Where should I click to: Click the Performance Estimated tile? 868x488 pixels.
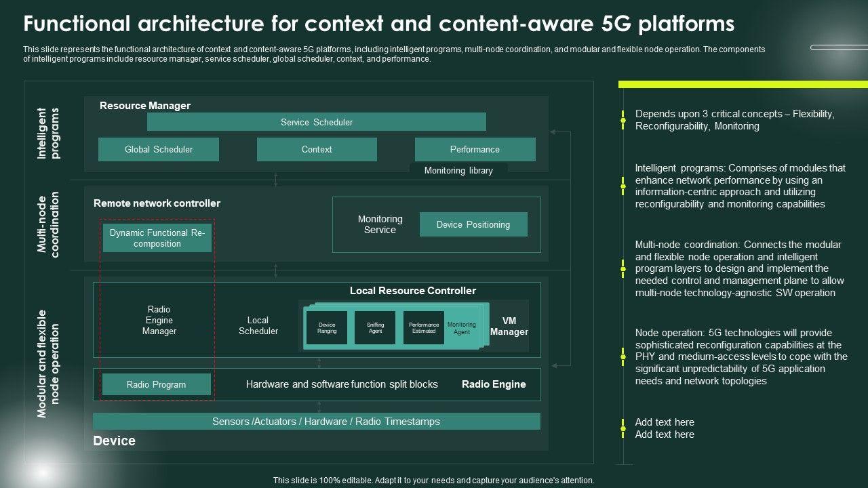[424, 328]
